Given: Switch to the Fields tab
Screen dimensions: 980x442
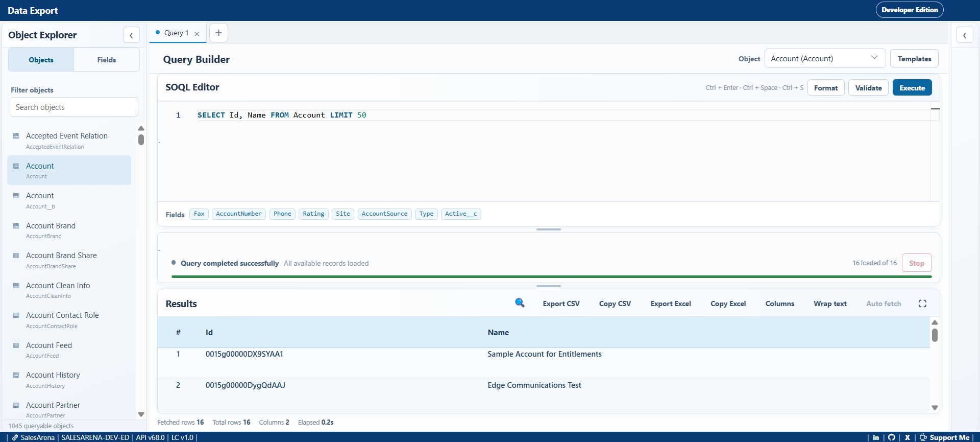Looking at the screenshot, I should tap(107, 60).
